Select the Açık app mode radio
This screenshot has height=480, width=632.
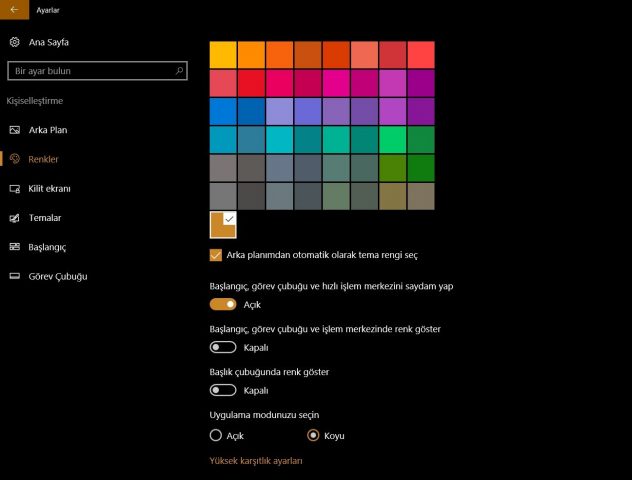click(216, 435)
